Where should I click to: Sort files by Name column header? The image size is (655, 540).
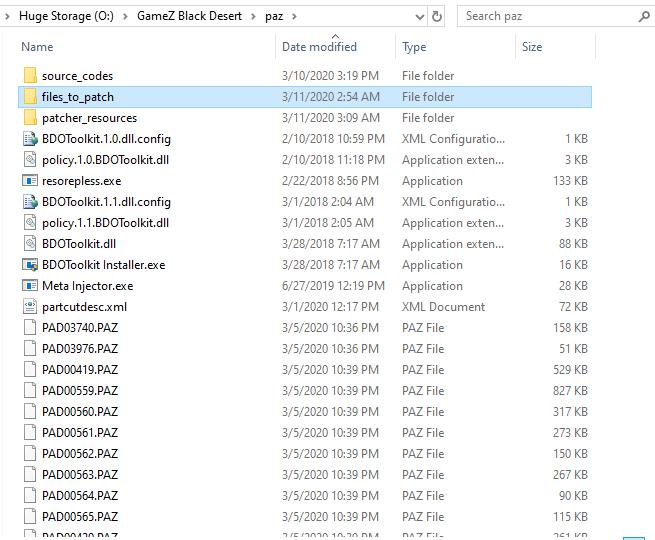pyautogui.click(x=37, y=47)
